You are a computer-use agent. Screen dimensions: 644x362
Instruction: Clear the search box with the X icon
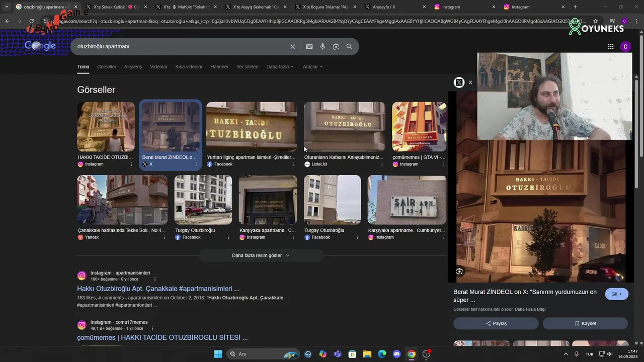292,46
